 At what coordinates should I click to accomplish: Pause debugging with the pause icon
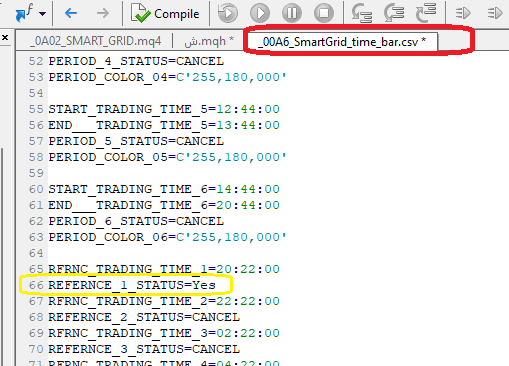292,13
